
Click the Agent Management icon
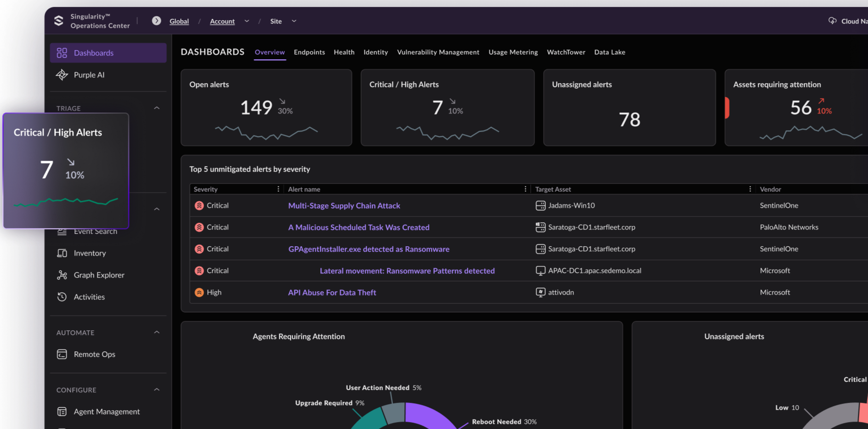click(x=62, y=412)
